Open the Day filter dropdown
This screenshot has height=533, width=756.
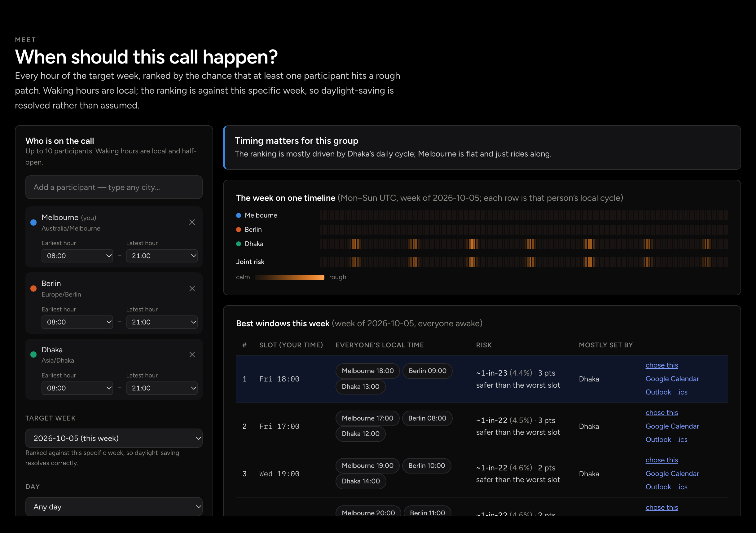[114, 507]
